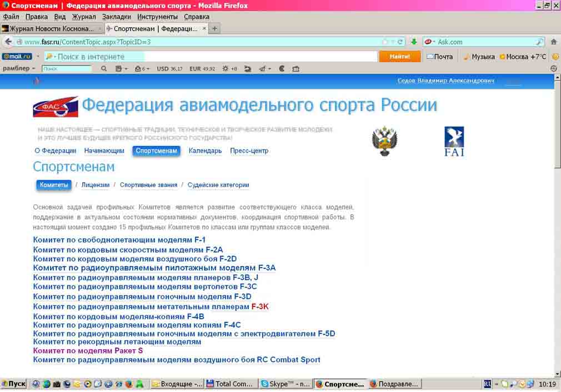Image resolution: width=561 pixels, height=392 pixels.
Task: Open Total Commander from the taskbar
Action: click(230, 384)
